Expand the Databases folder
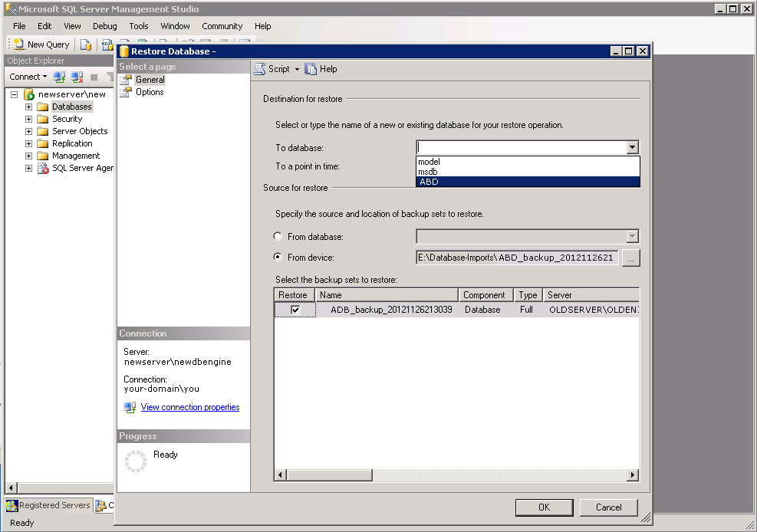Viewport: 757px width, 532px height. (x=28, y=107)
